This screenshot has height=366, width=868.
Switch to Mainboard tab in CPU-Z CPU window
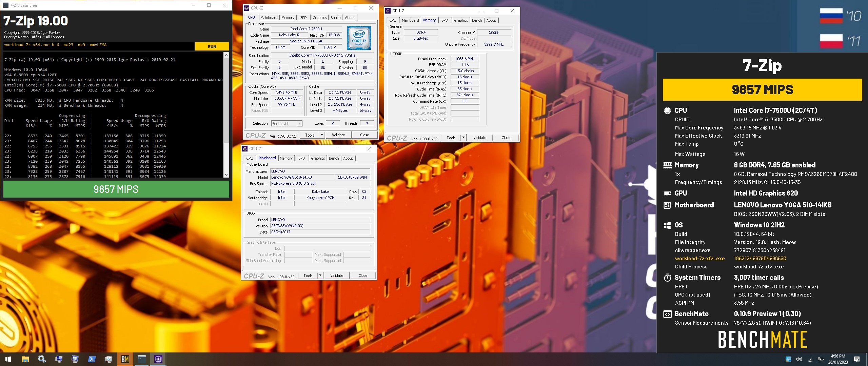pyautogui.click(x=269, y=18)
